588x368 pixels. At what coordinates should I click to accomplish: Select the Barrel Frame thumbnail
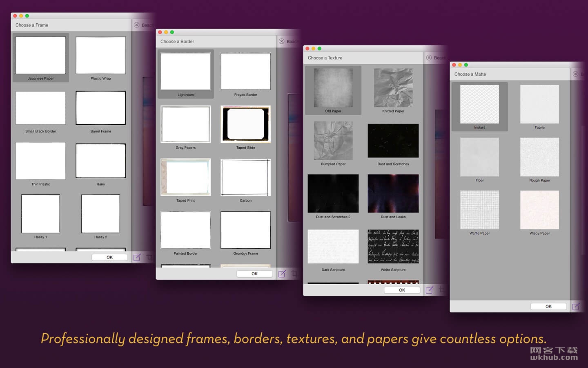pos(100,108)
